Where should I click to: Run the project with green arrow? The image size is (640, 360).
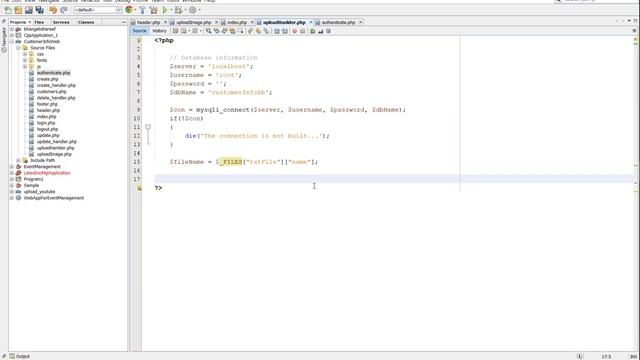click(165, 10)
